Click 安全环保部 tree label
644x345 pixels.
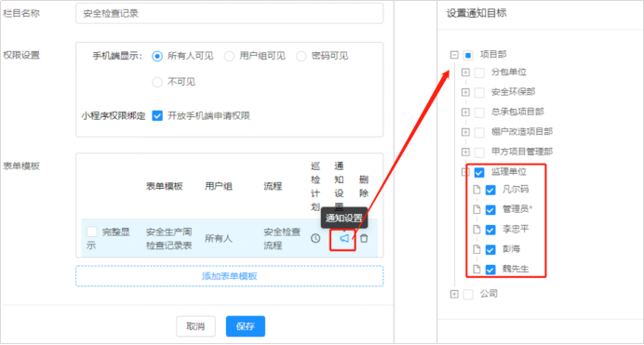(513, 91)
